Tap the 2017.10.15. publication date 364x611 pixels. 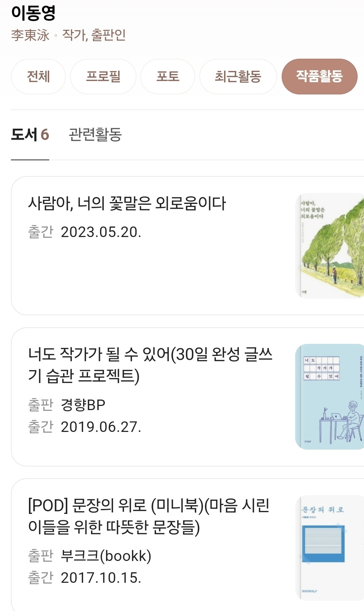point(101,578)
